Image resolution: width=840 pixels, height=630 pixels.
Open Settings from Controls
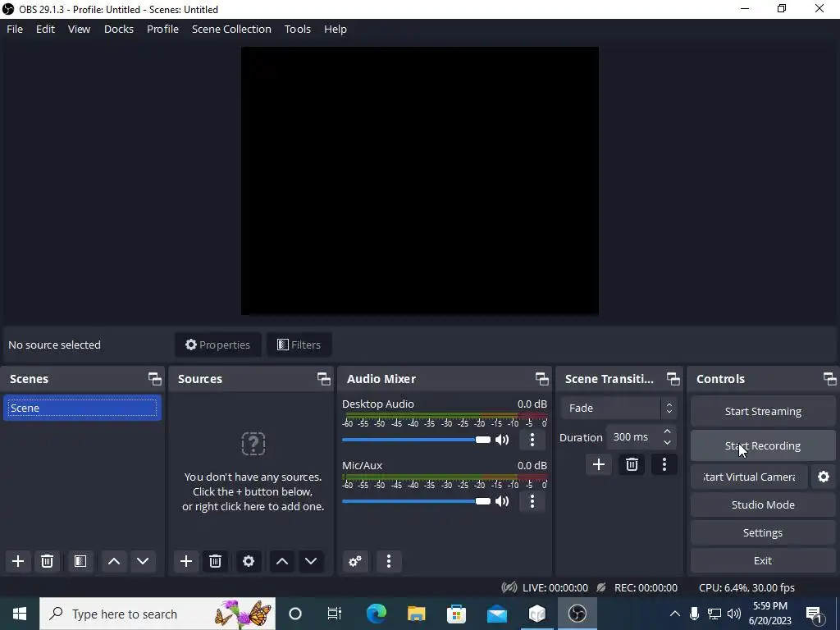point(763,532)
